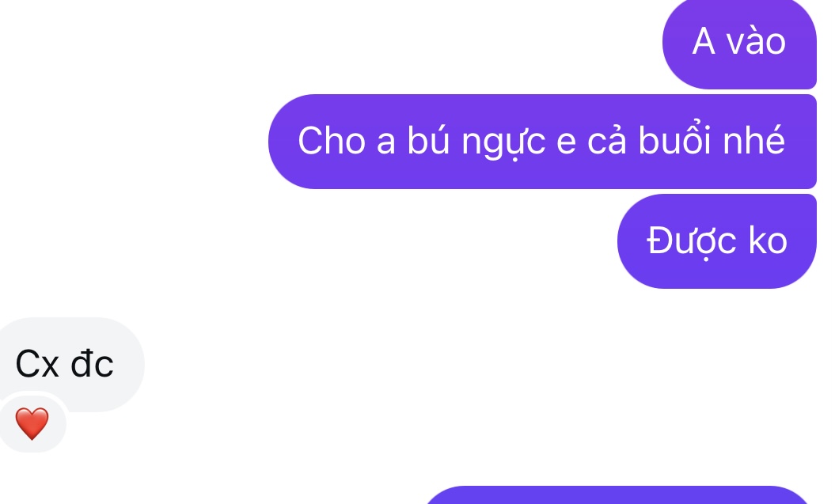Select the "đc" text in the received reply
The height and width of the screenshot is (504, 835).
(92, 365)
